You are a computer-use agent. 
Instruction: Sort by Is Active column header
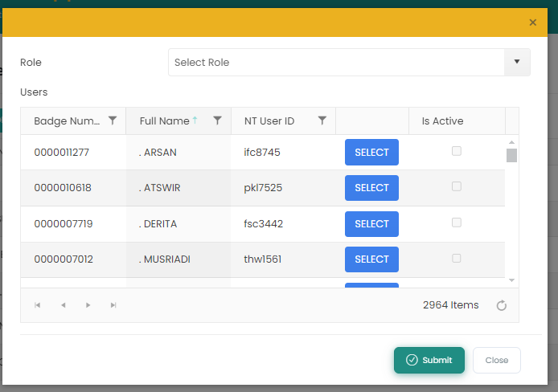pos(442,121)
